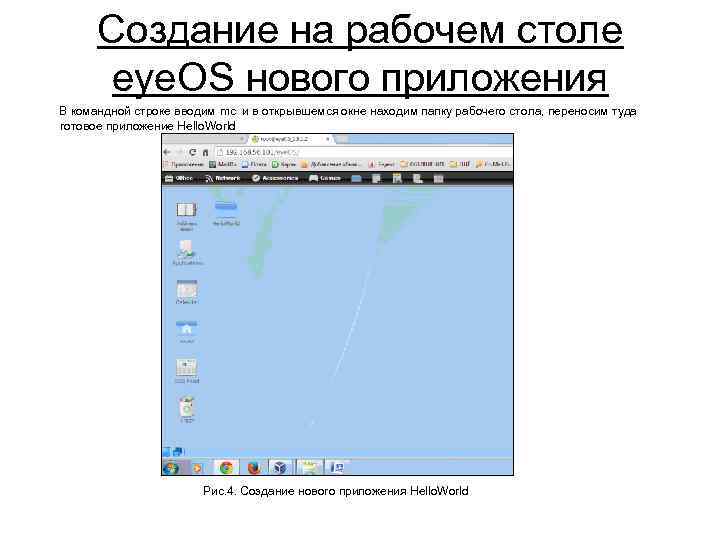Viewport: 720px width, 540px height.
Task: Open the Home folder desktop icon
Action: pos(187,332)
